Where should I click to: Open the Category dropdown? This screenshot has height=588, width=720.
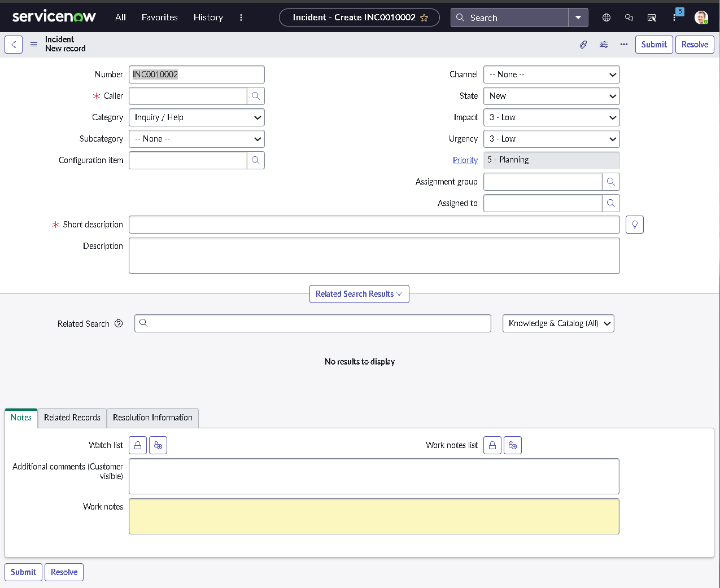point(197,117)
